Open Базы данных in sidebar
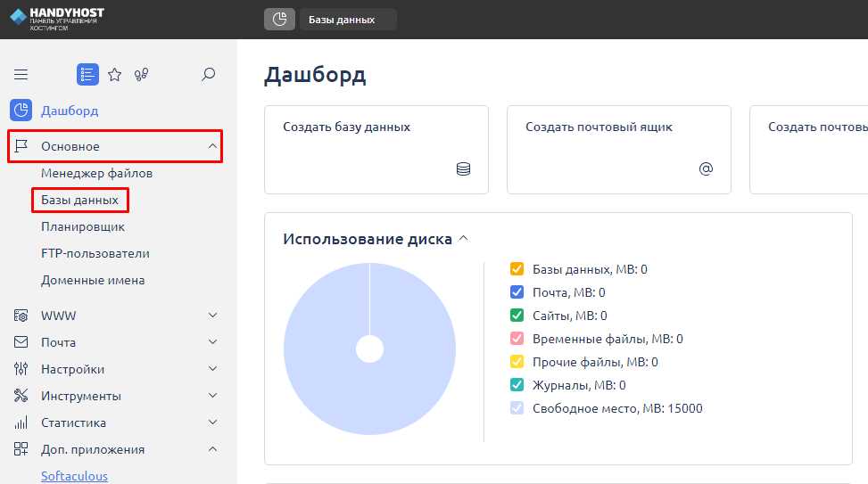This screenshot has height=484, width=868. pyautogui.click(x=79, y=200)
